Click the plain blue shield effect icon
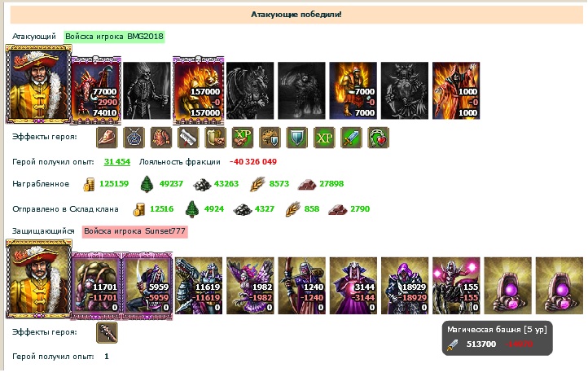The height and width of the screenshot is (377, 588). point(297,138)
